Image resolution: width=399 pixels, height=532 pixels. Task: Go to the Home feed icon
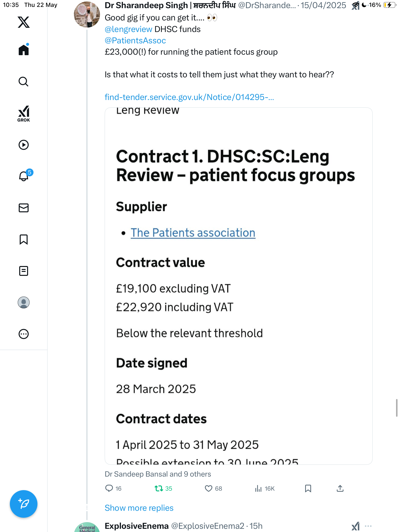(24, 50)
